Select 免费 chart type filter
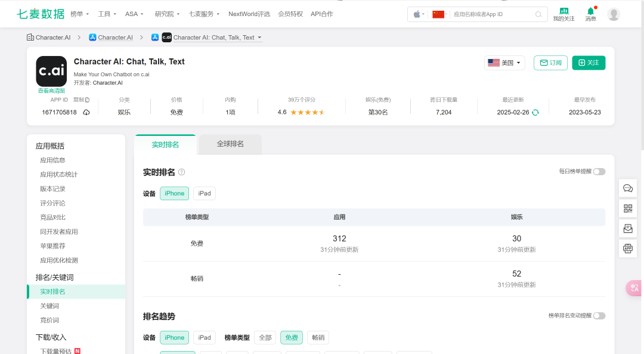 pos(292,337)
